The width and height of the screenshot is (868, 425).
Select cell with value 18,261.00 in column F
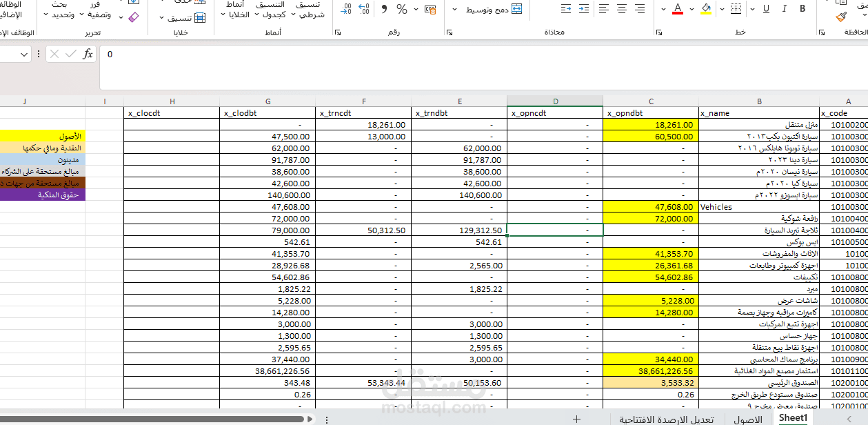(364, 125)
